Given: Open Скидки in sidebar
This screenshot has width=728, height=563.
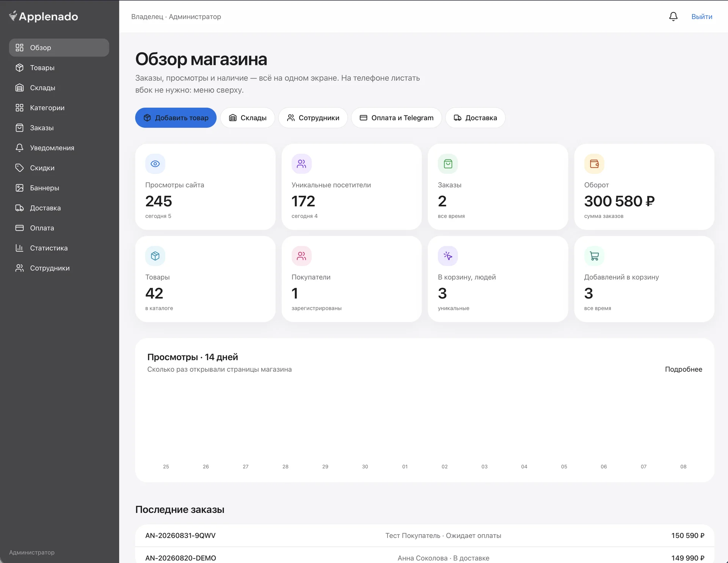Looking at the screenshot, I should 59,168.
